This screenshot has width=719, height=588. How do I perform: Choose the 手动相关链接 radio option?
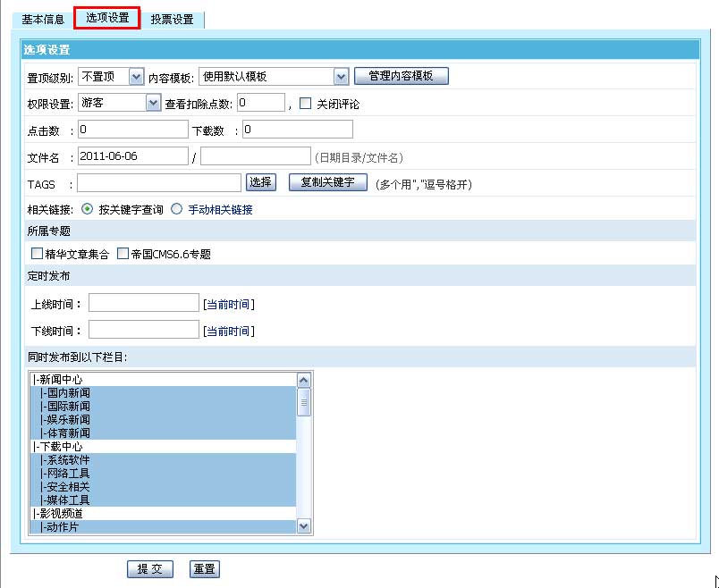[176, 210]
